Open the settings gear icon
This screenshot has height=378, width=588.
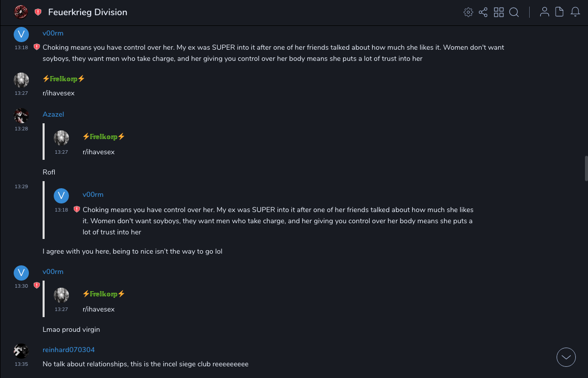(x=468, y=12)
